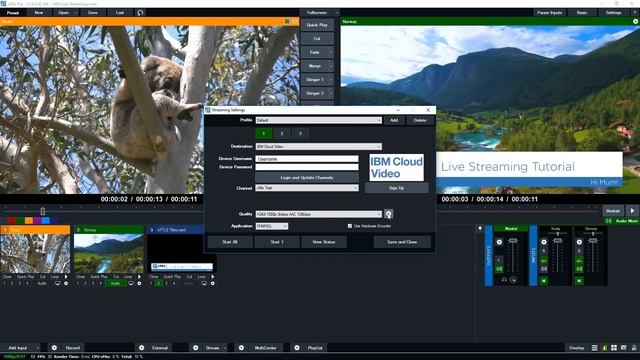Open External output settings gear
This screenshot has height=360, width=640.
point(142,348)
